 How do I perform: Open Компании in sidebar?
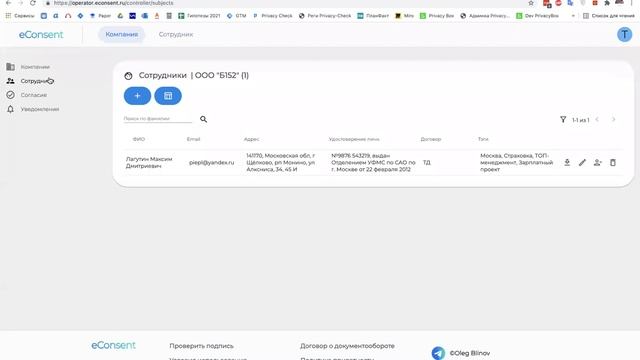35,67
